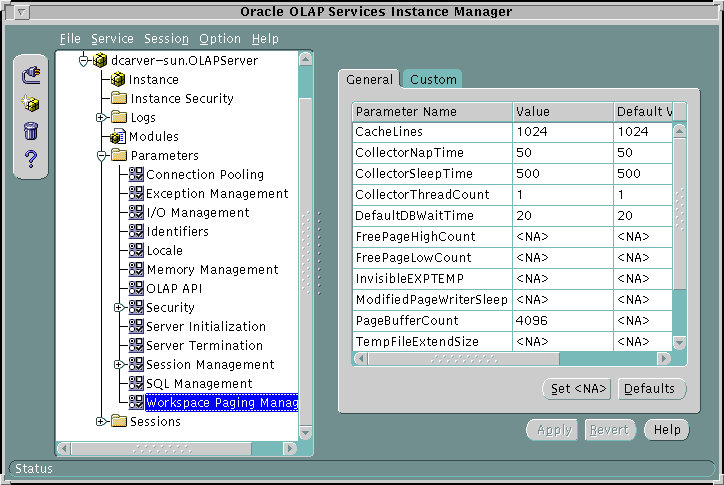Click the Server Initialization parameter icon
This screenshot has height=485, width=724.
(x=136, y=326)
